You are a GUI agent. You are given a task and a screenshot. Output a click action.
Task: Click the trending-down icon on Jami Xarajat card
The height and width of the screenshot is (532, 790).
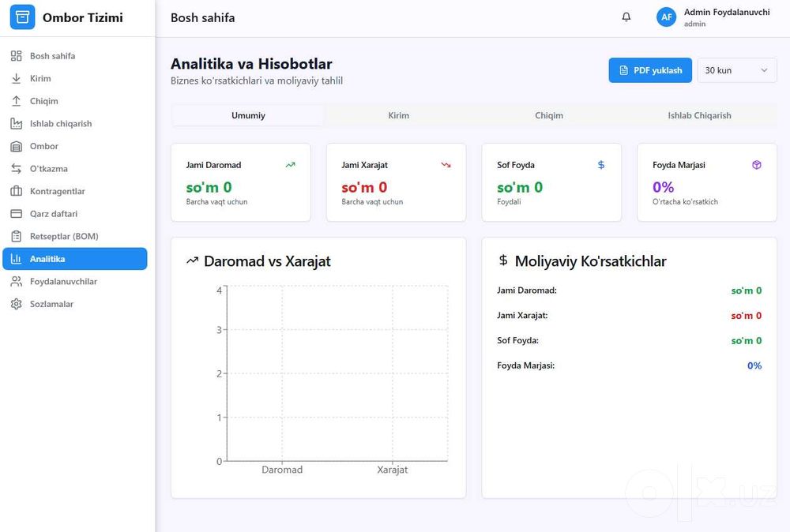click(x=446, y=165)
